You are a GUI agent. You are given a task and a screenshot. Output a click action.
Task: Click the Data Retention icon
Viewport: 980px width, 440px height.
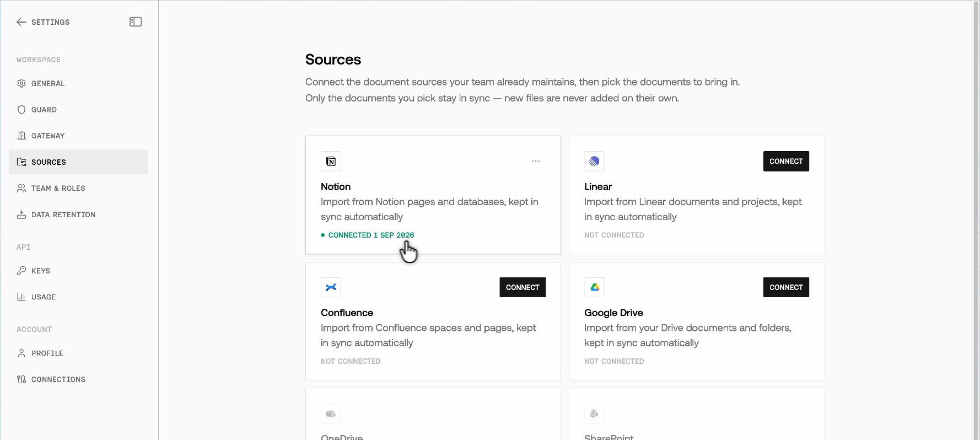21,214
